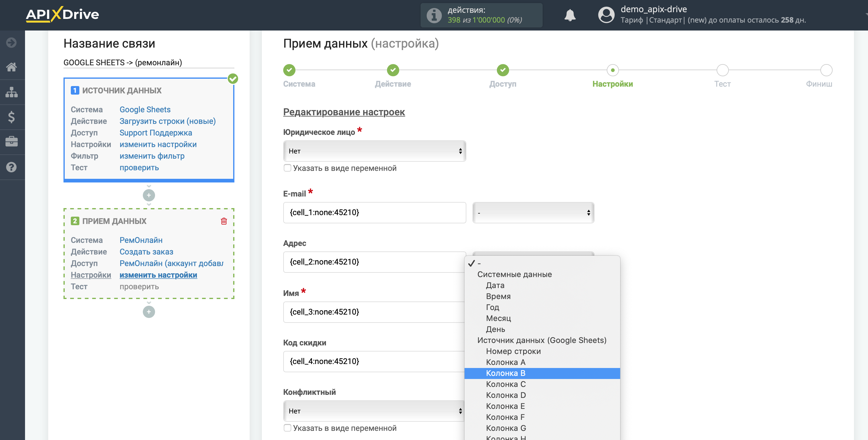Click Тест tab label in stepper
The image size is (868, 440).
pyautogui.click(x=722, y=84)
